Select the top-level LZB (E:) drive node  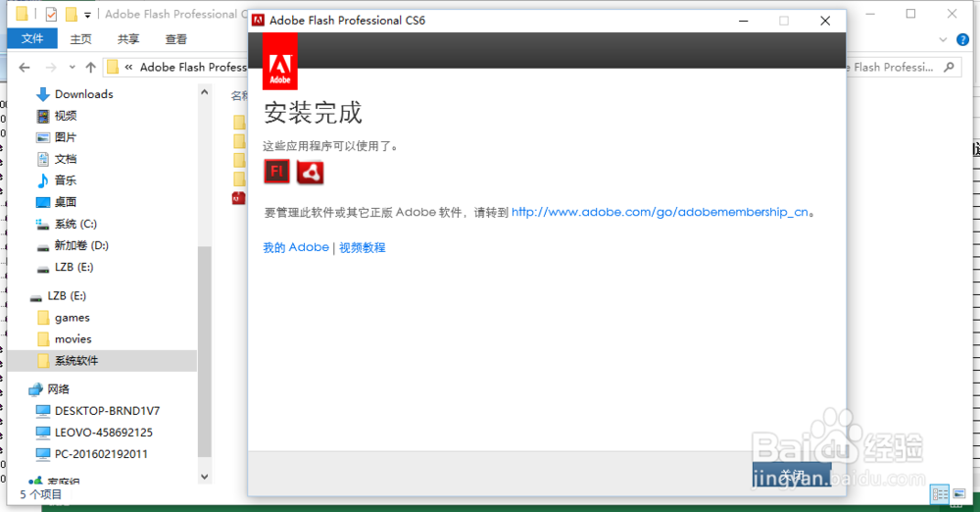[67, 295]
